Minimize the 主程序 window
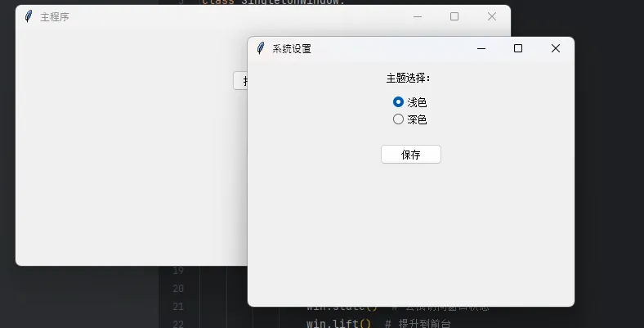 418,17
